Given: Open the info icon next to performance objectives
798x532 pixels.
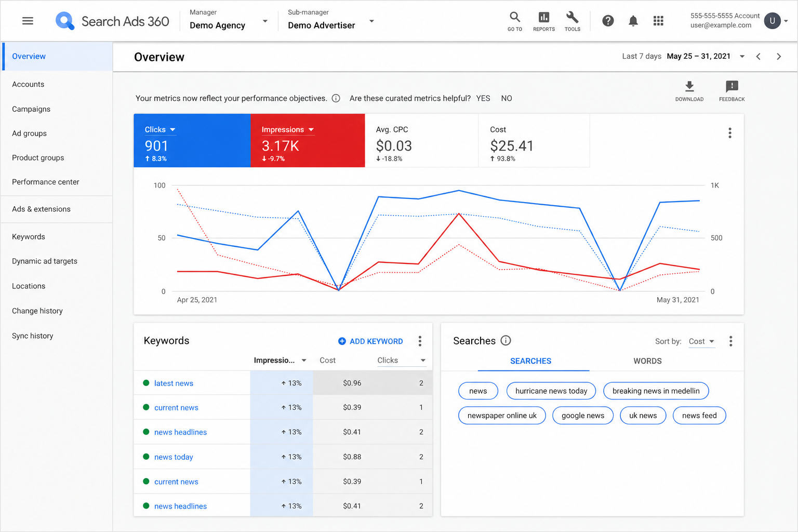Looking at the screenshot, I should pos(336,98).
